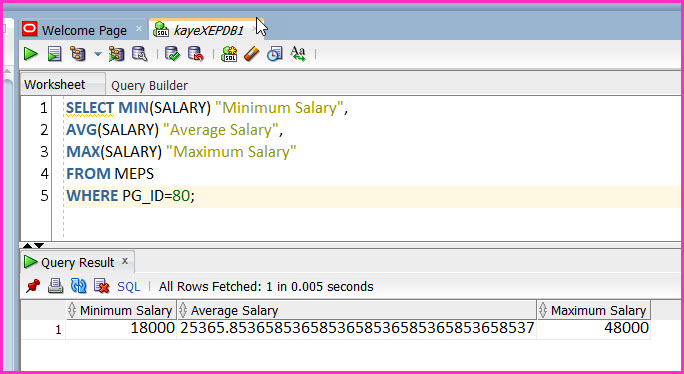Click the MEPS table name on line 4
The width and height of the screenshot is (684, 374).
click(134, 174)
